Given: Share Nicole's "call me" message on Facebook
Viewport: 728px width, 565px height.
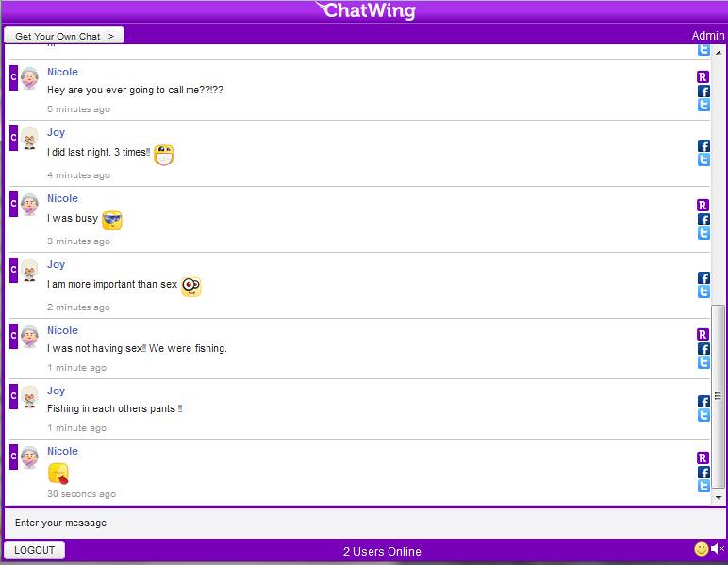Looking at the screenshot, I should click(x=703, y=91).
